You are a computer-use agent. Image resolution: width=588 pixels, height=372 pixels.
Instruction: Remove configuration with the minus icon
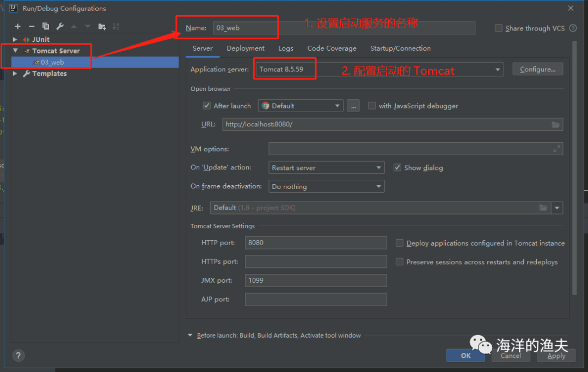point(32,26)
